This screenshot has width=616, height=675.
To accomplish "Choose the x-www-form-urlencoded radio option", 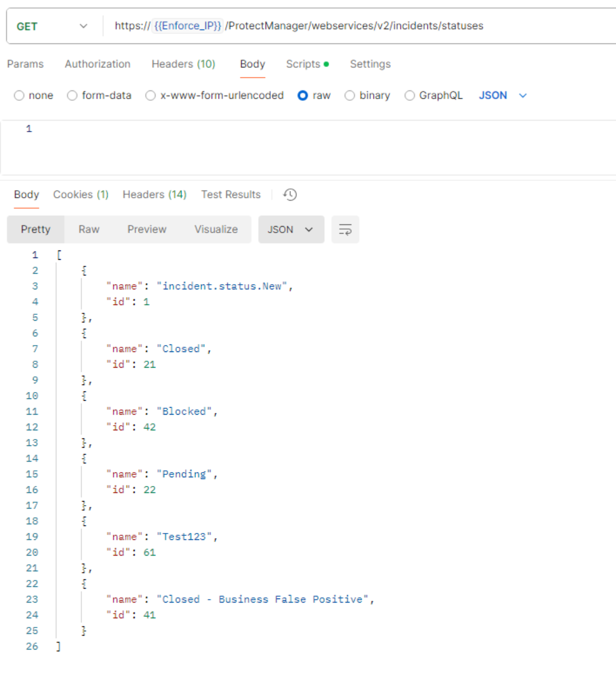I will (x=151, y=96).
